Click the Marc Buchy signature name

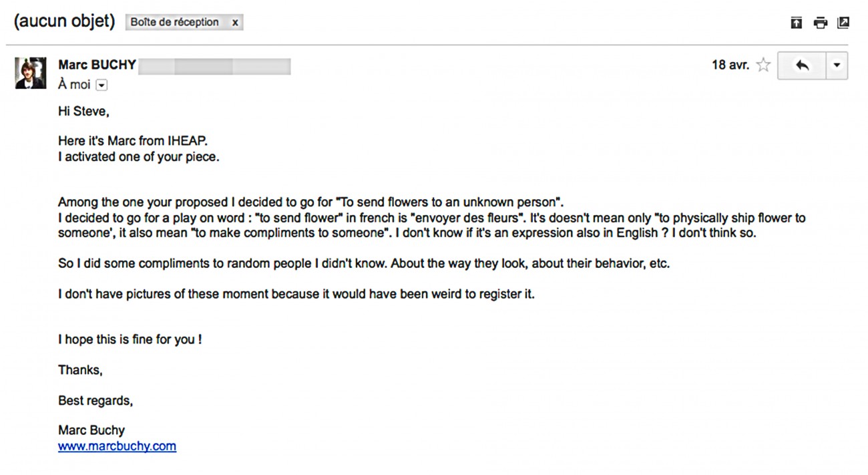pyautogui.click(x=91, y=430)
